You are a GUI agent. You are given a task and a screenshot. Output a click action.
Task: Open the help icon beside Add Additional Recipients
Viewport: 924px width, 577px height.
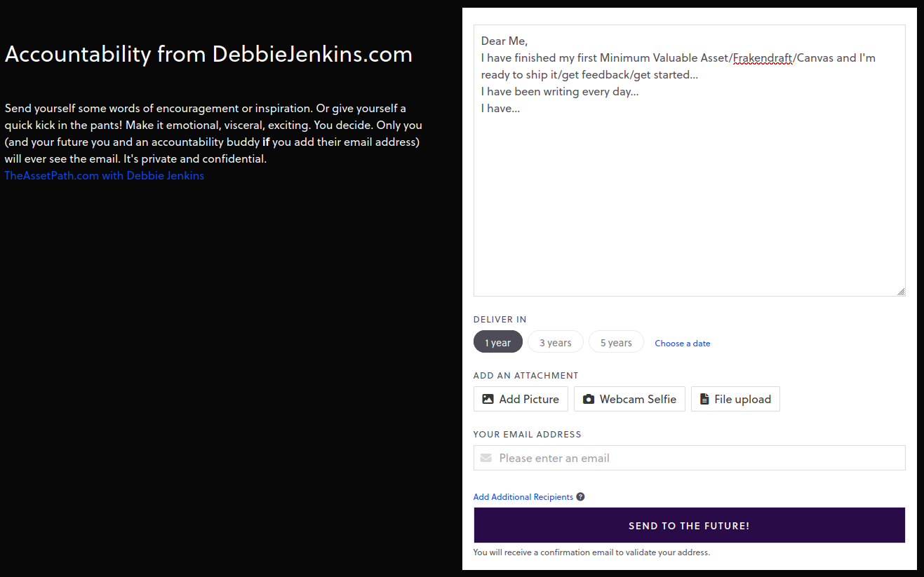pos(580,497)
